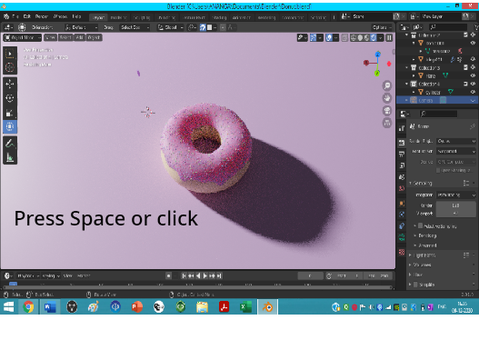479x360 pixels.
Task: Open the World properties tab
Action: point(402,188)
